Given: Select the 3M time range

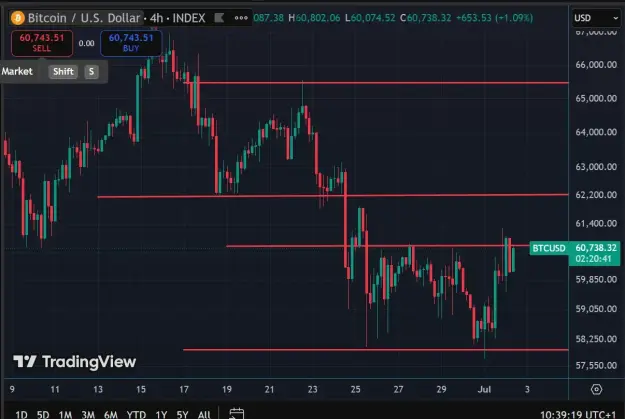Looking at the screenshot, I should click(88, 415).
